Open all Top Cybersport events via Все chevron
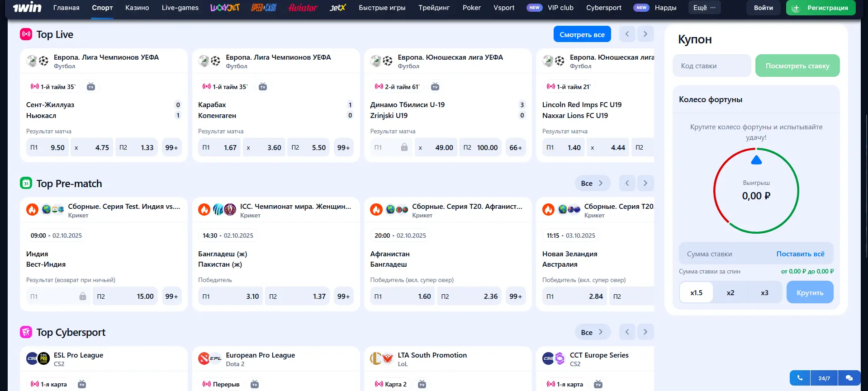The image size is (868, 391). [x=593, y=332]
